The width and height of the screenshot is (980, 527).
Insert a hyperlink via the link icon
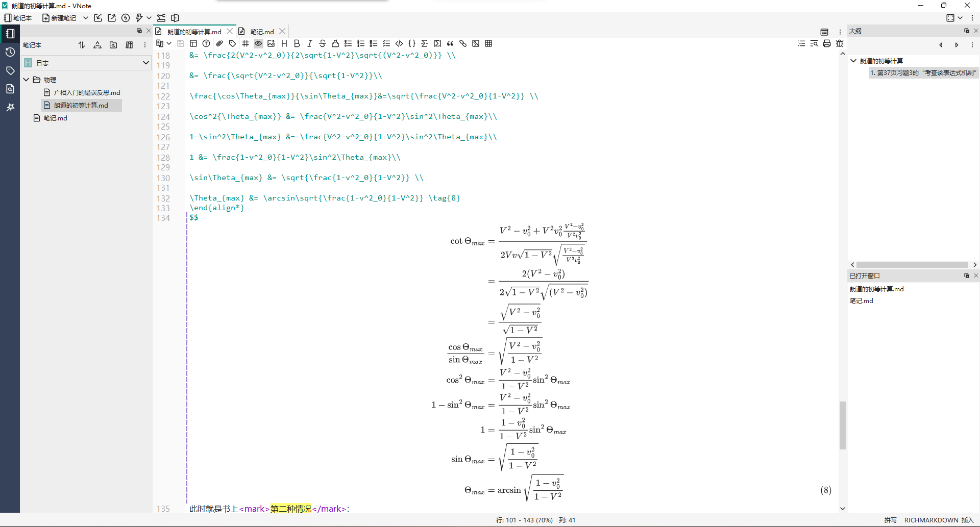463,43
